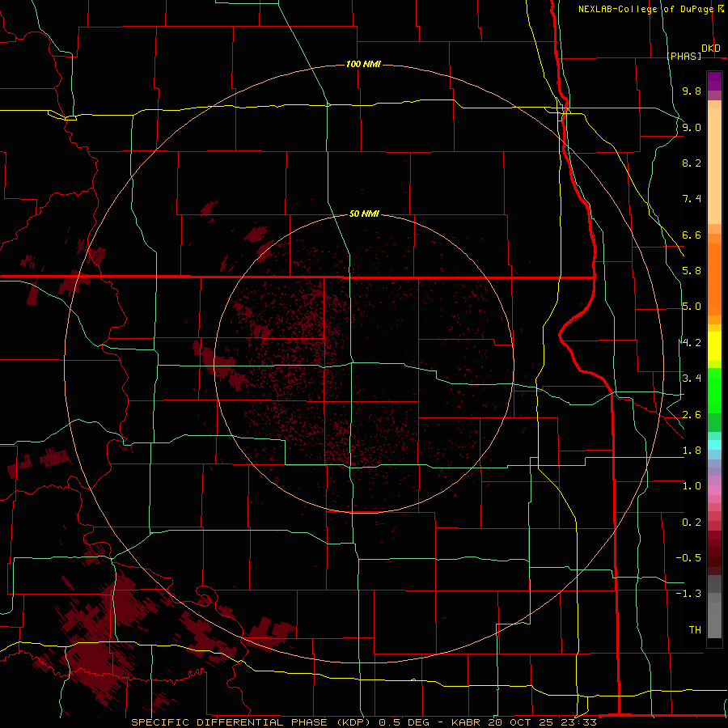Screen dimensions: 728x728
Task: Click the 100 NMI range ring label
Action: pyautogui.click(x=363, y=64)
